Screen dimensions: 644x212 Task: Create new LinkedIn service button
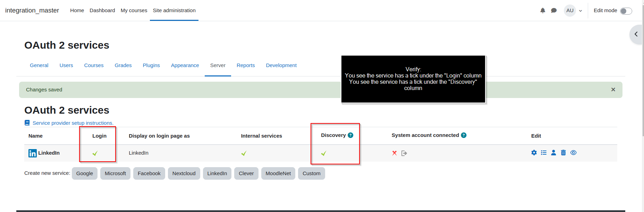(217, 173)
